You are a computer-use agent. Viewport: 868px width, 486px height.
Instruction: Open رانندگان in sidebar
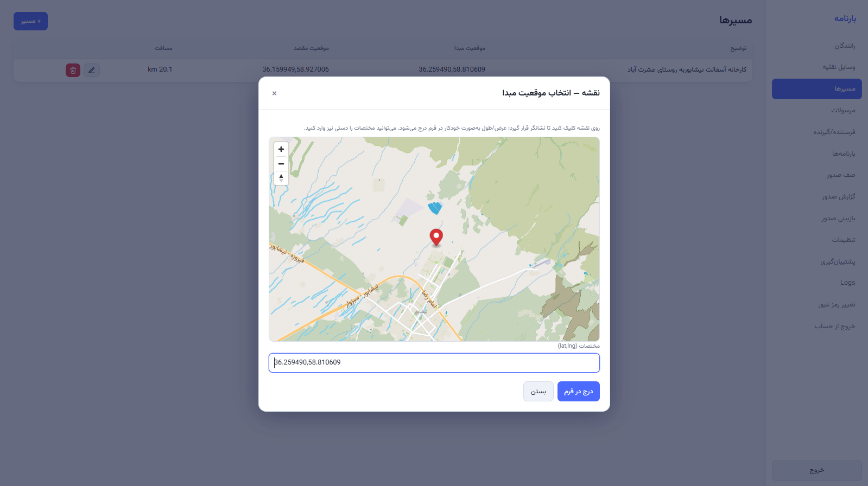pyautogui.click(x=817, y=46)
